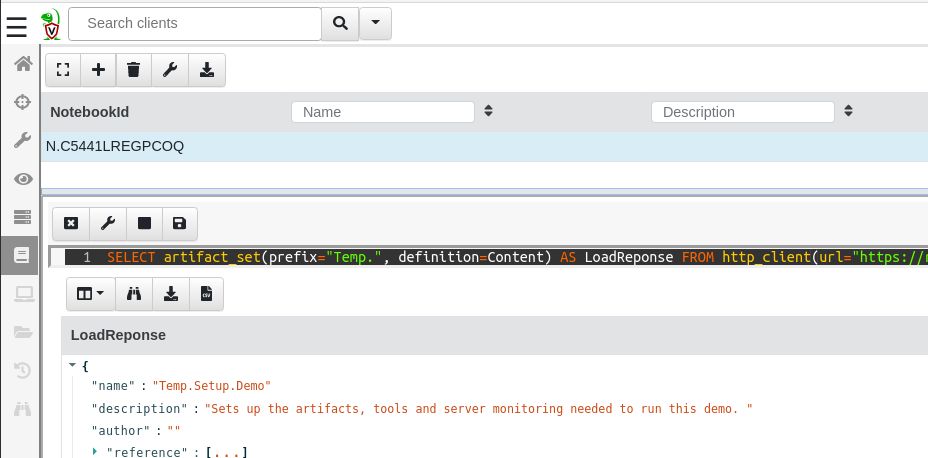Open the client search dropdown arrow
The image size is (928, 458).
[x=375, y=22]
